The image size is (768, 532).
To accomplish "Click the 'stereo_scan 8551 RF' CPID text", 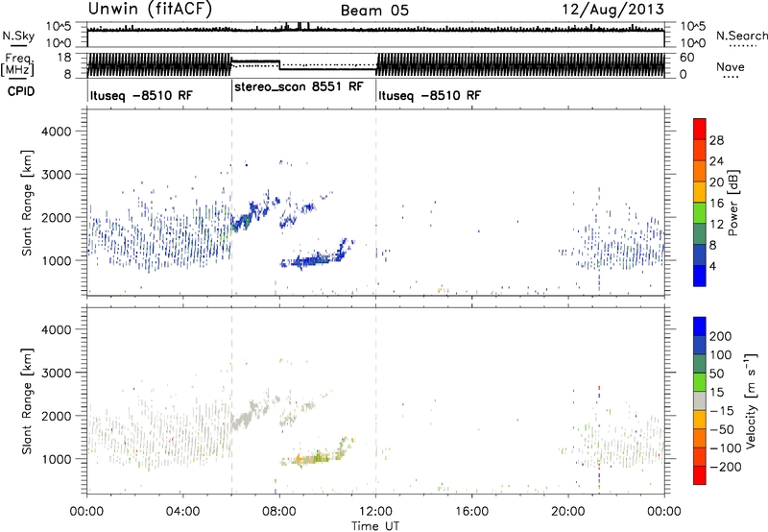I will 299,87.
